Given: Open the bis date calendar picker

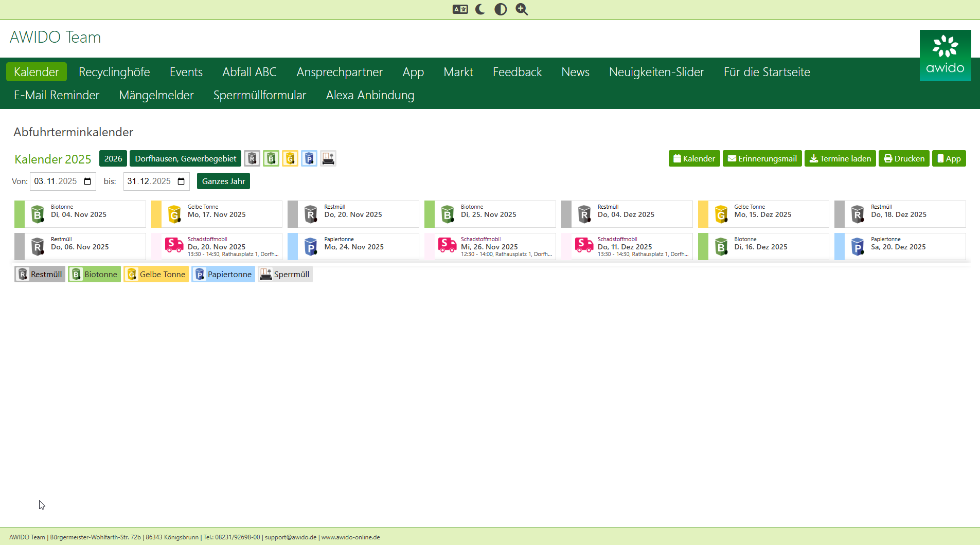Looking at the screenshot, I should (181, 181).
